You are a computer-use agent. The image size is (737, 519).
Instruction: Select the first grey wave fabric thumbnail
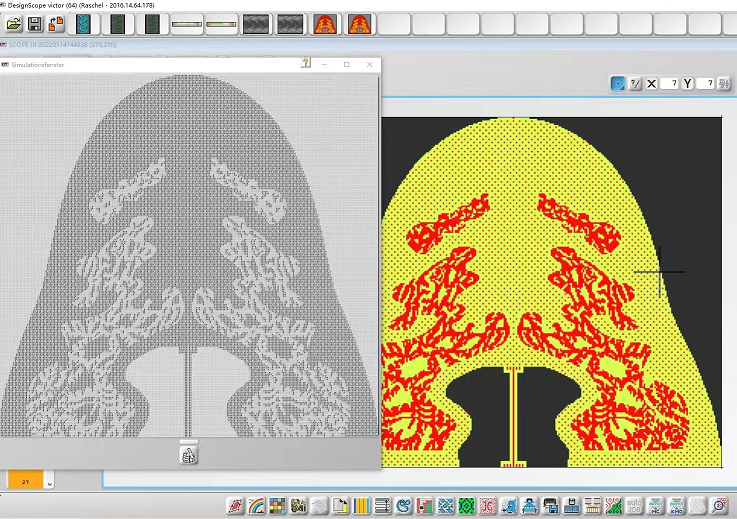(256, 24)
